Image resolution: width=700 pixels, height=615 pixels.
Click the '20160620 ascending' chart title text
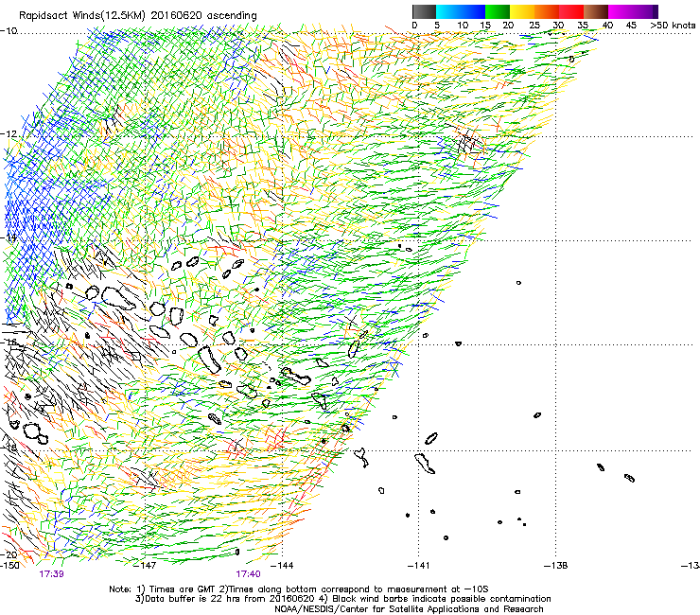tap(203, 15)
